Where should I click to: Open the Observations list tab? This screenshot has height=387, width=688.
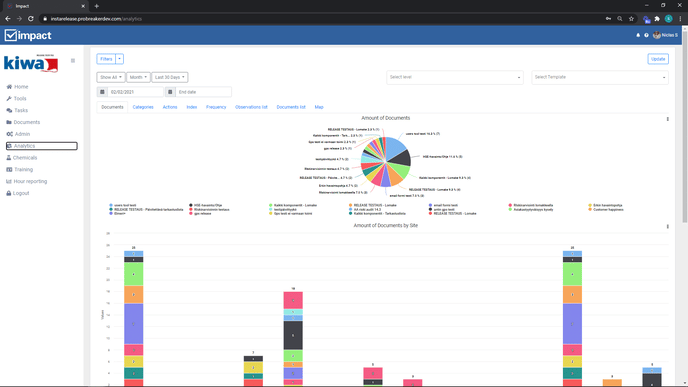pos(251,107)
